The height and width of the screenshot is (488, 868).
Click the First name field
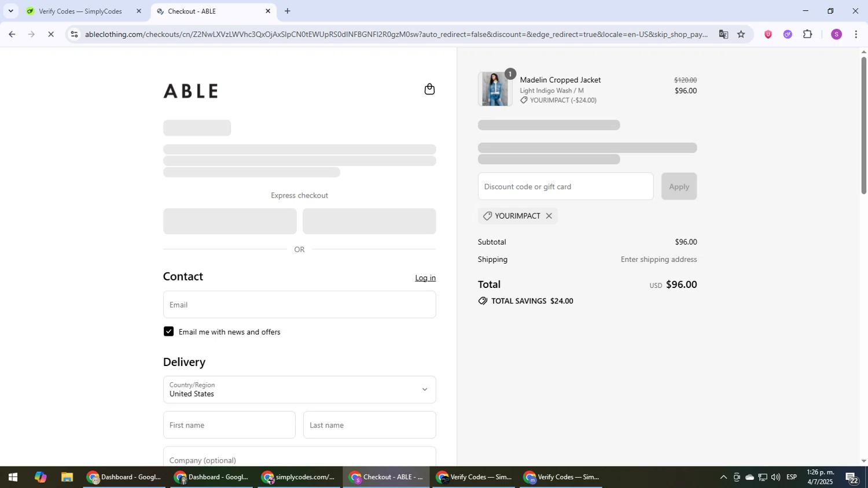pyautogui.click(x=229, y=425)
